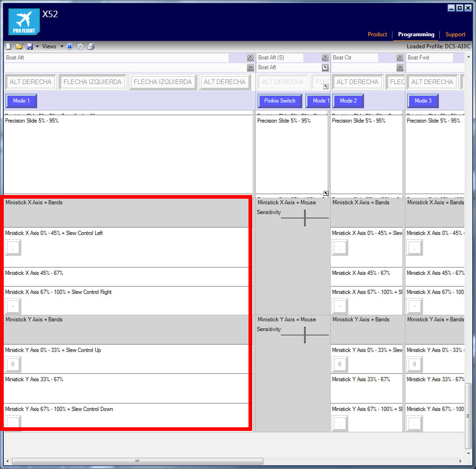Open the Views menu
Viewport: 476px width, 469px height.
pyautogui.click(x=49, y=46)
